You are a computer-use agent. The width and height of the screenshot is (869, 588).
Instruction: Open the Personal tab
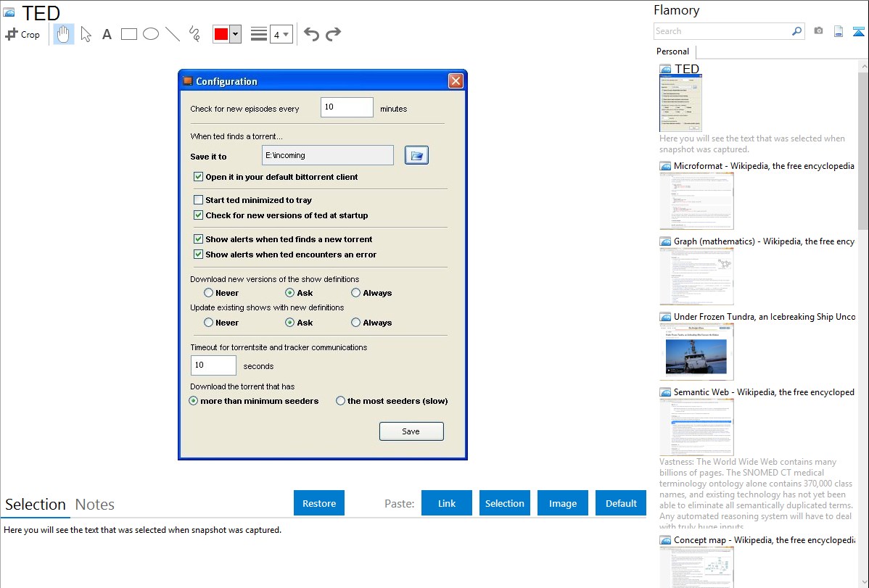672,51
